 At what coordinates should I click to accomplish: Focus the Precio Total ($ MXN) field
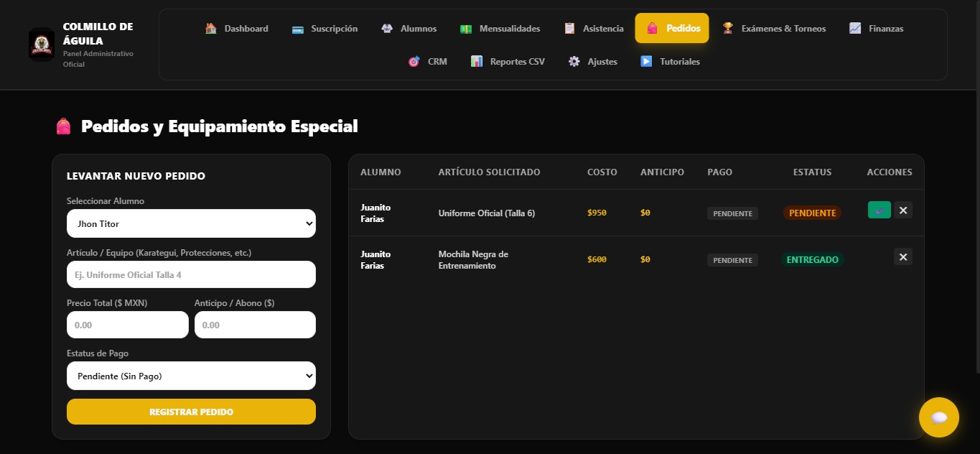128,325
